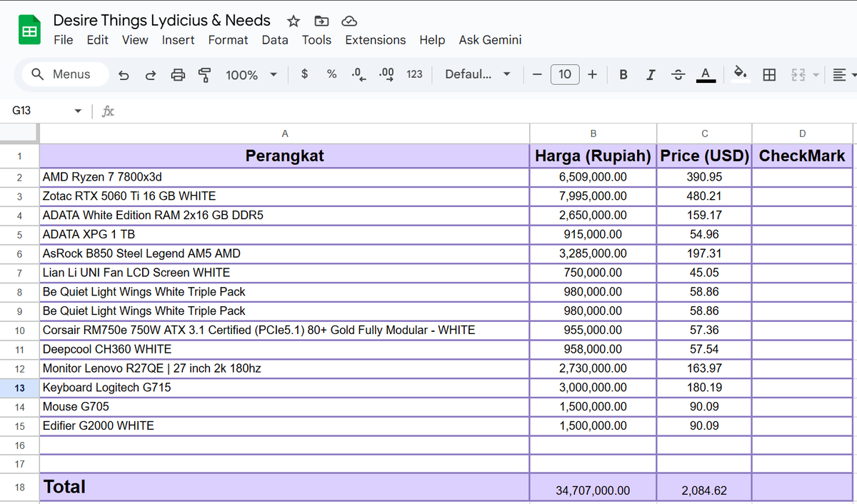Select column D header
The image size is (857, 504).
[802, 133]
